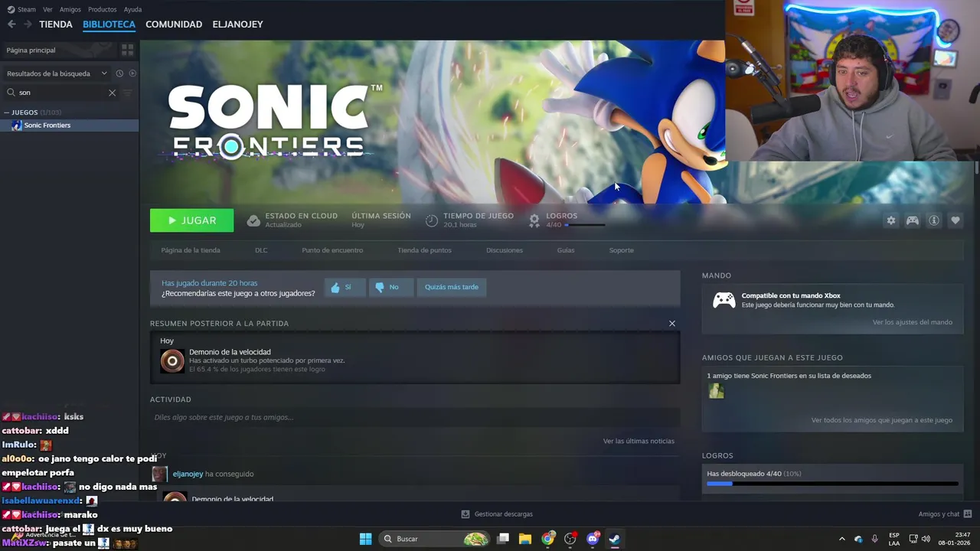Open the COMUNIDAD section
The image size is (980, 551).
coord(174,24)
